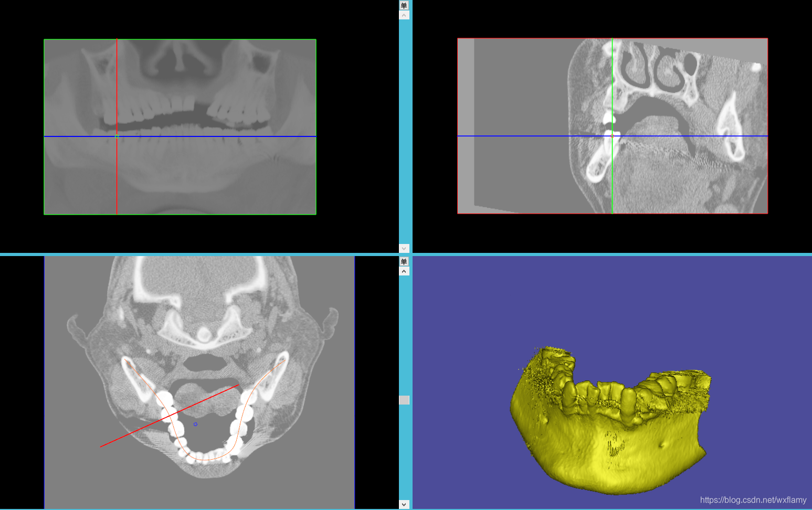Viewport: 812px width, 510px height.
Task: Click the yellow 3D jaw model
Action: pyautogui.click(x=610, y=420)
